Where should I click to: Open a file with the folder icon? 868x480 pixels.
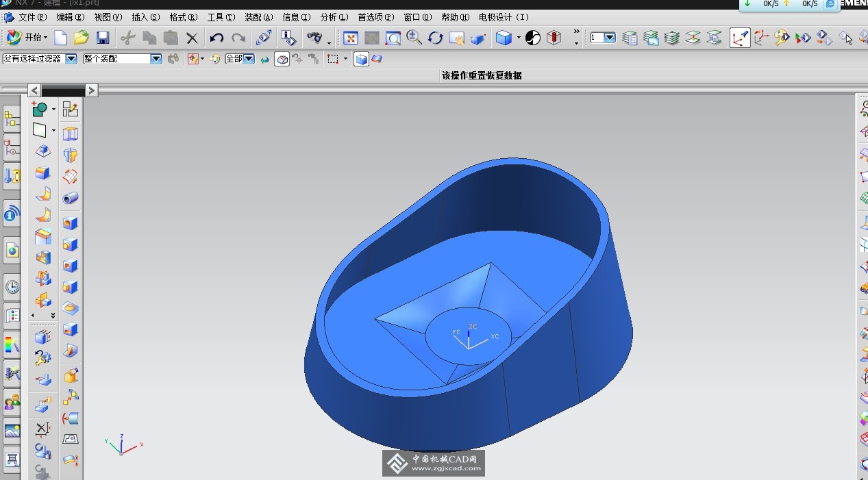82,38
